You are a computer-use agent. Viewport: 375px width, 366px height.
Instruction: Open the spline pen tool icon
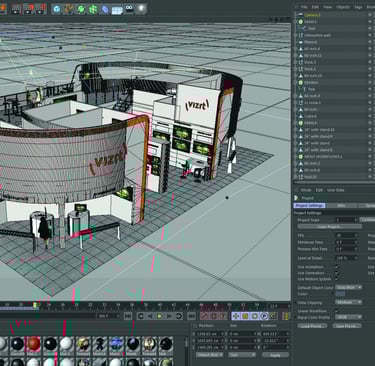tap(69, 9)
